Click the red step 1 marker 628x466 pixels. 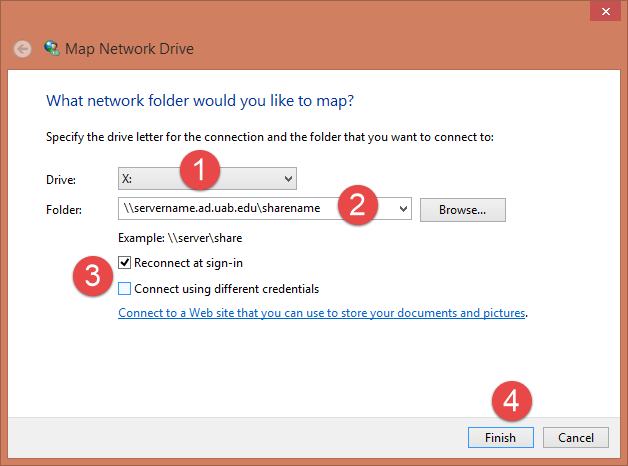pyautogui.click(x=201, y=171)
